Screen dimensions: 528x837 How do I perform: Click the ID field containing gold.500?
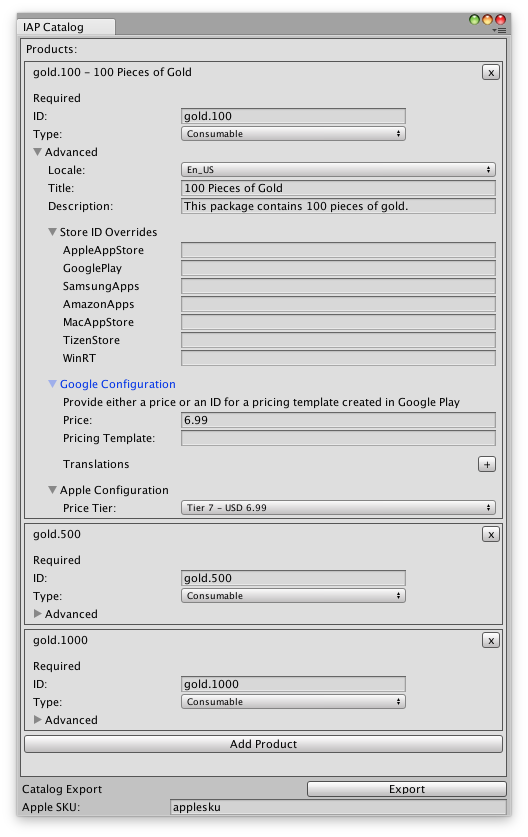tap(293, 578)
